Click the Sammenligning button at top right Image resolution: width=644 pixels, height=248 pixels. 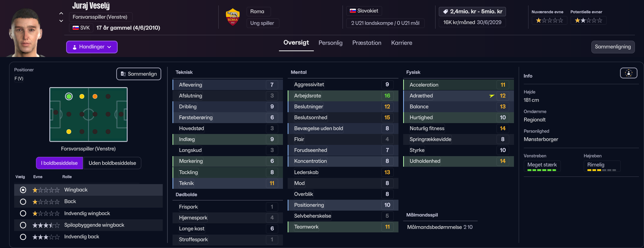[x=612, y=47]
